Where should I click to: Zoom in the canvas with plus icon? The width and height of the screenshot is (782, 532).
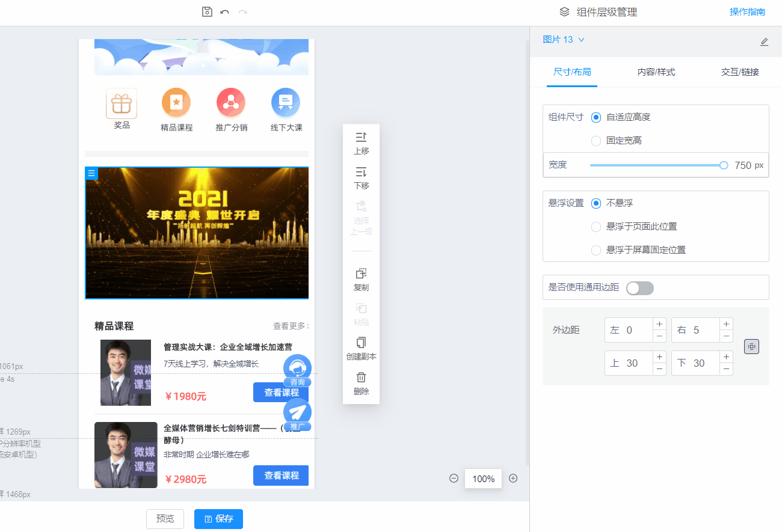[x=513, y=478]
